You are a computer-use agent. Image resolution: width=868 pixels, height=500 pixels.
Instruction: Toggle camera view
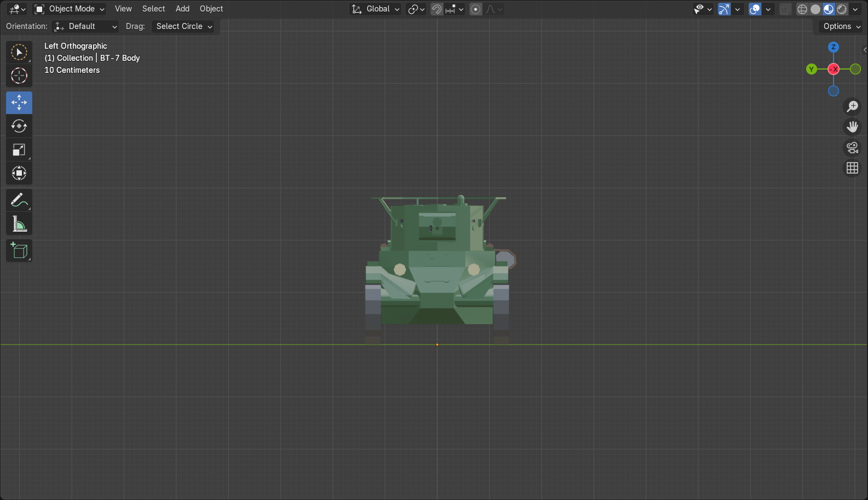tap(853, 148)
